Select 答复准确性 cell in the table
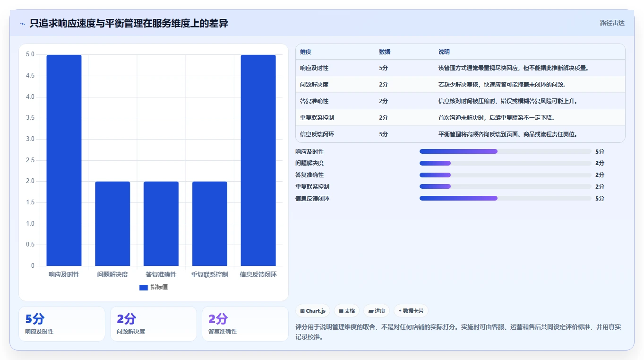 (x=314, y=101)
